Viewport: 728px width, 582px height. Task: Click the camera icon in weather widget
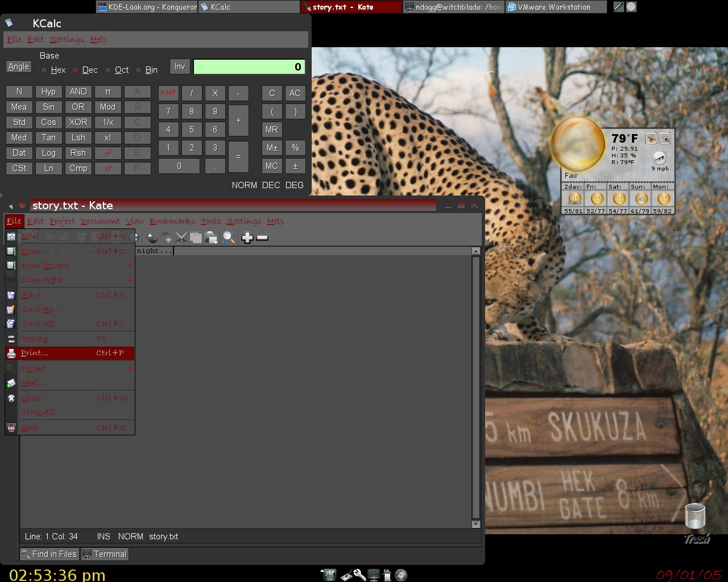(x=665, y=138)
